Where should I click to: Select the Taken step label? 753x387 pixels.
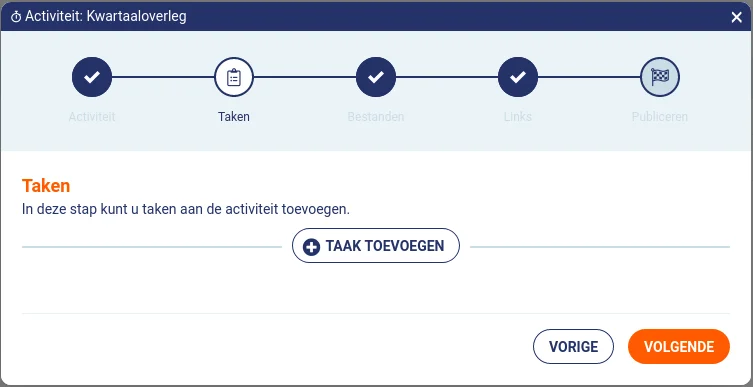pos(234,117)
